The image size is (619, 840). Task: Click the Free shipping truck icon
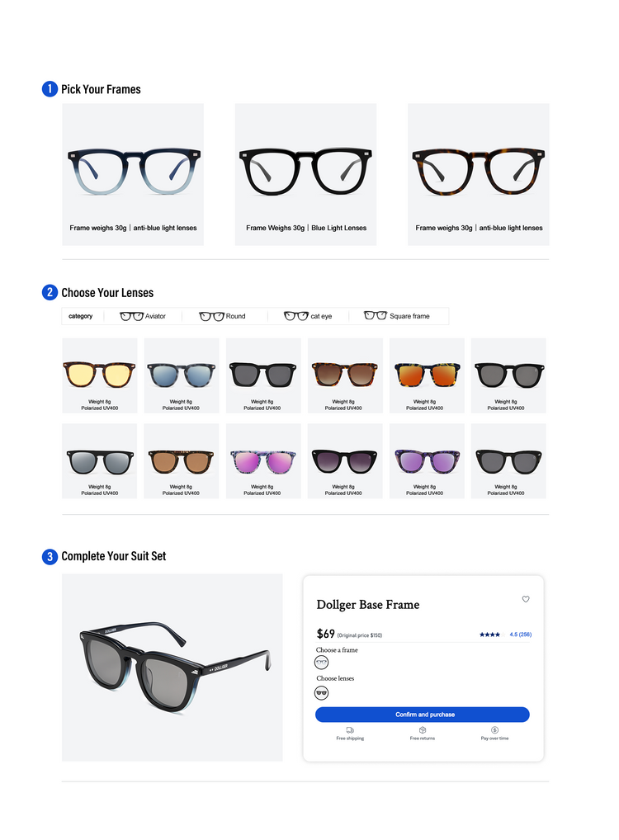[x=350, y=729]
